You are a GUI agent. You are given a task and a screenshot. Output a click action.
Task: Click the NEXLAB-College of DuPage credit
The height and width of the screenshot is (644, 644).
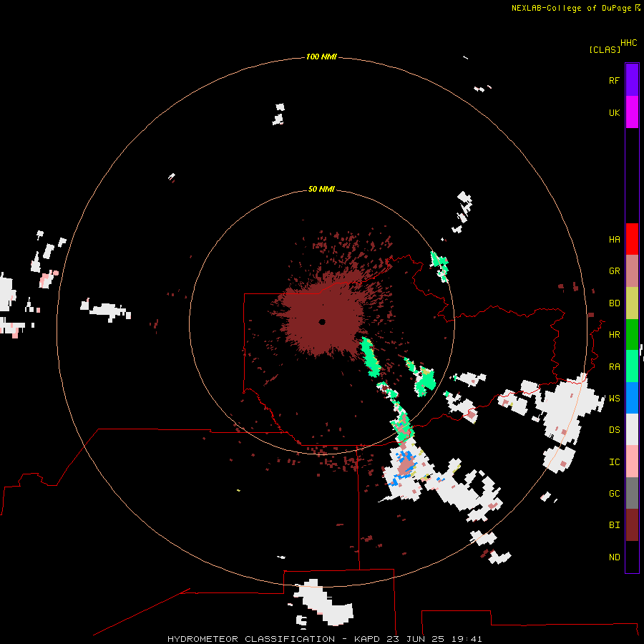[575, 8]
